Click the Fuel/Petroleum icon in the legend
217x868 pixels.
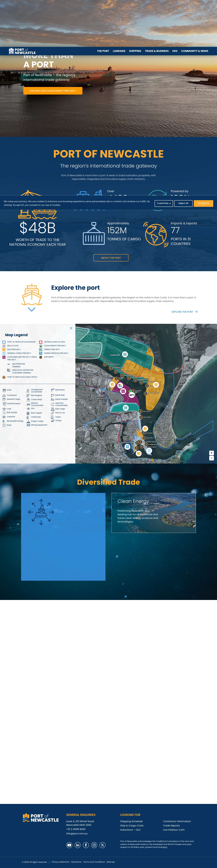4,403
